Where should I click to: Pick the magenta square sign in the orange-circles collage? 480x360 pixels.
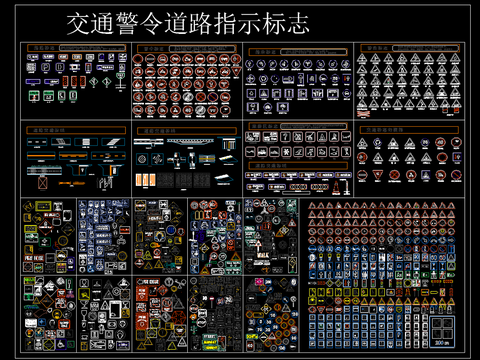(259, 282)
